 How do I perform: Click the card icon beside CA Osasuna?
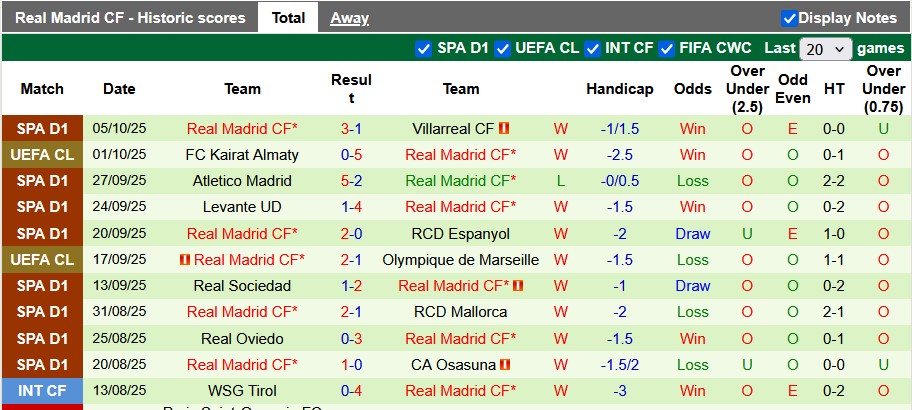tap(505, 365)
